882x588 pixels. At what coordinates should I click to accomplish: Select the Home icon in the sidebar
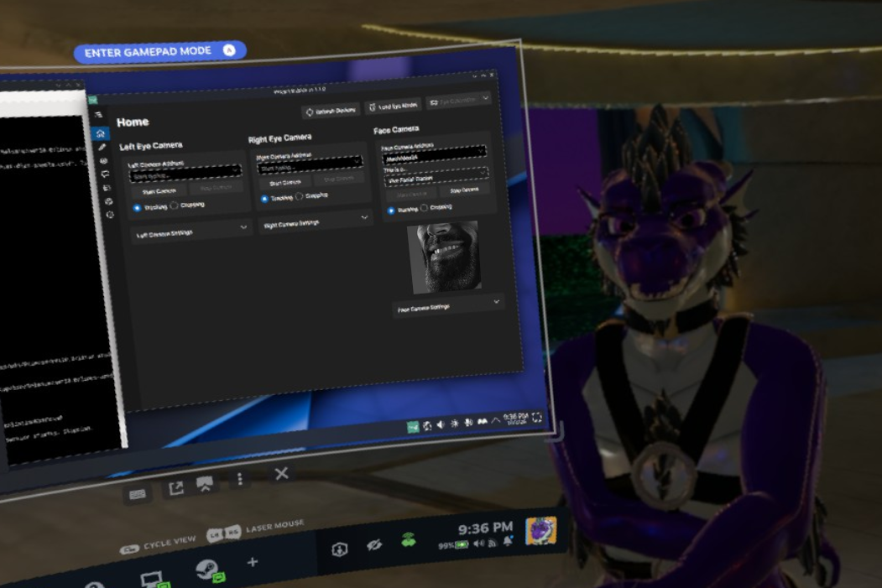point(100,133)
